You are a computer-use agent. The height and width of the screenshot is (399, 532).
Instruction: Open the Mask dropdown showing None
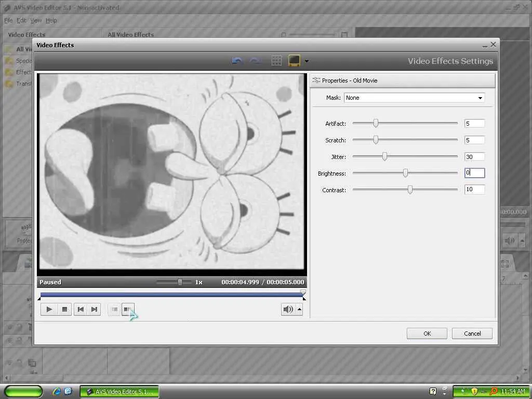[x=414, y=98]
